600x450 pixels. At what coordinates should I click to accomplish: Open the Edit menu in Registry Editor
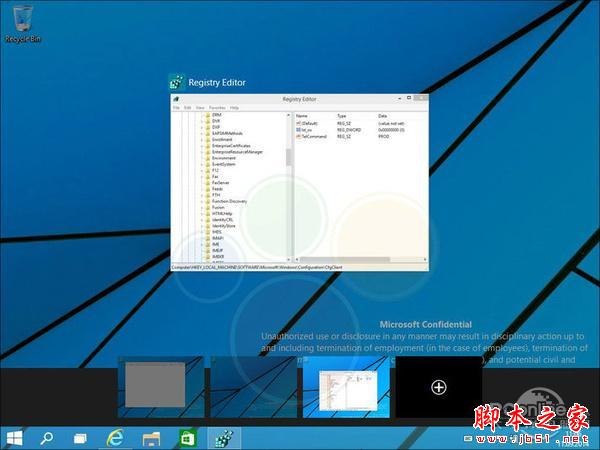pyautogui.click(x=188, y=108)
